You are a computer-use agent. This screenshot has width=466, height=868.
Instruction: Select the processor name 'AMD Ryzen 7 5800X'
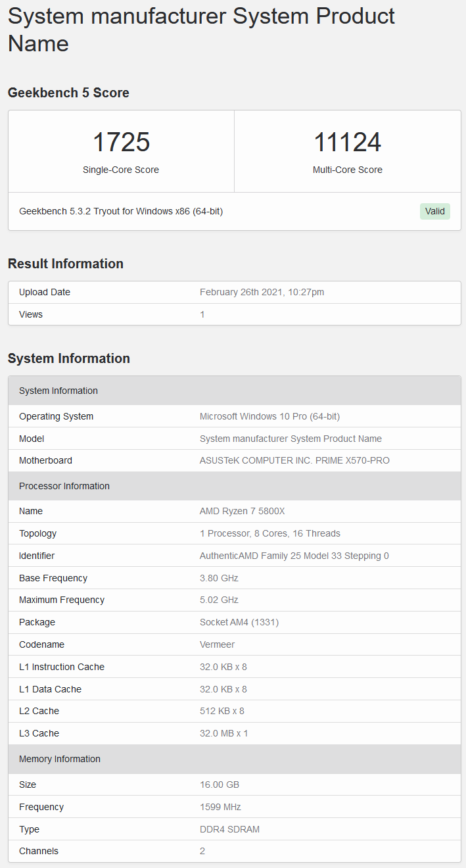click(243, 511)
